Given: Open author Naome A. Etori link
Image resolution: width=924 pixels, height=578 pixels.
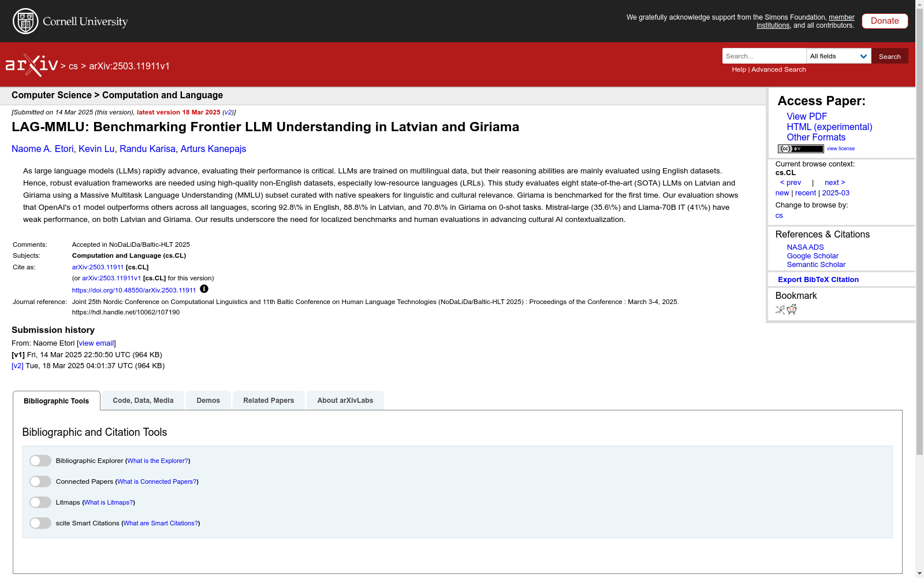Looking at the screenshot, I should (x=43, y=149).
